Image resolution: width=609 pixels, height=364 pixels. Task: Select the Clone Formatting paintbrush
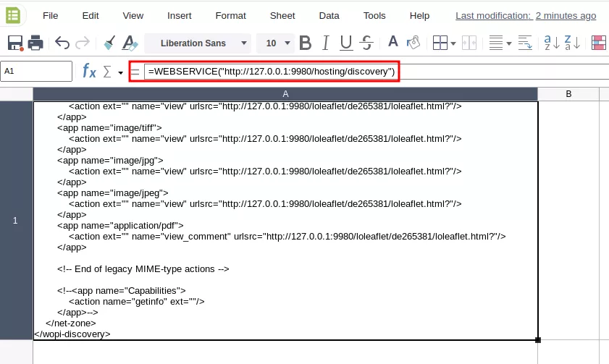click(x=109, y=43)
